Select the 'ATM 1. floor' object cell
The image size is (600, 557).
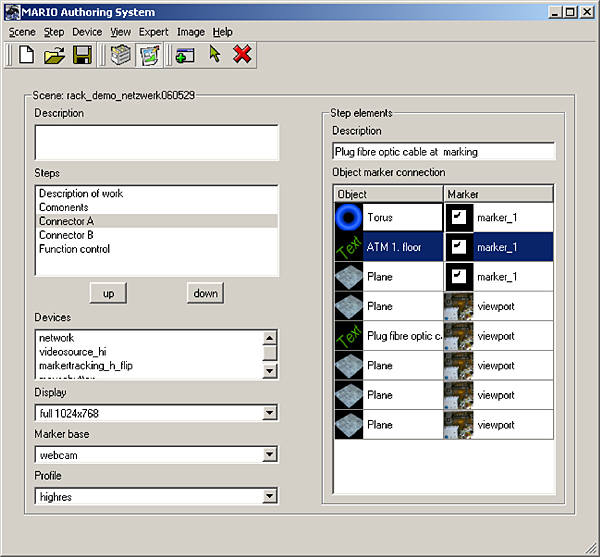point(403,247)
